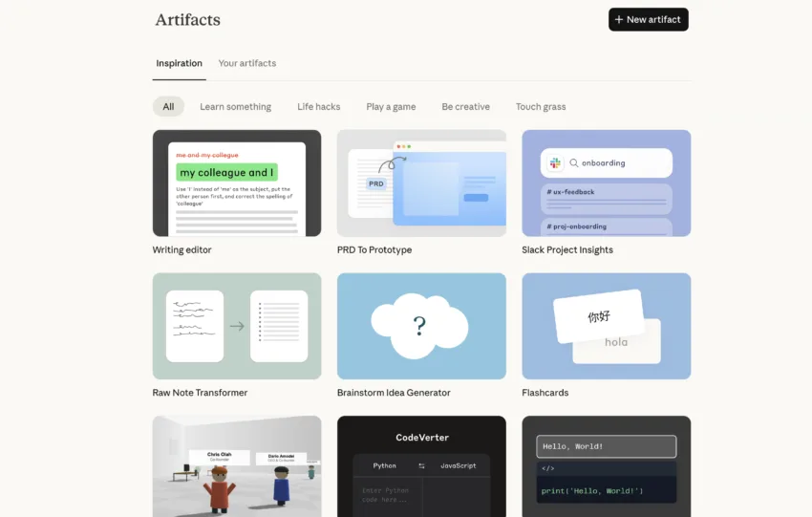Filter by Life hacks category
This screenshot has width=812, height=517.
coord(318,107)
